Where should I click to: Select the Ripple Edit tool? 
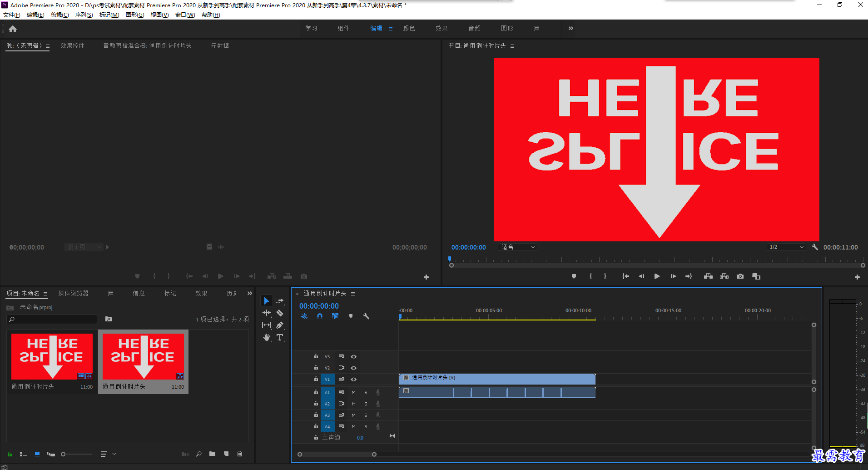[267, 313]
